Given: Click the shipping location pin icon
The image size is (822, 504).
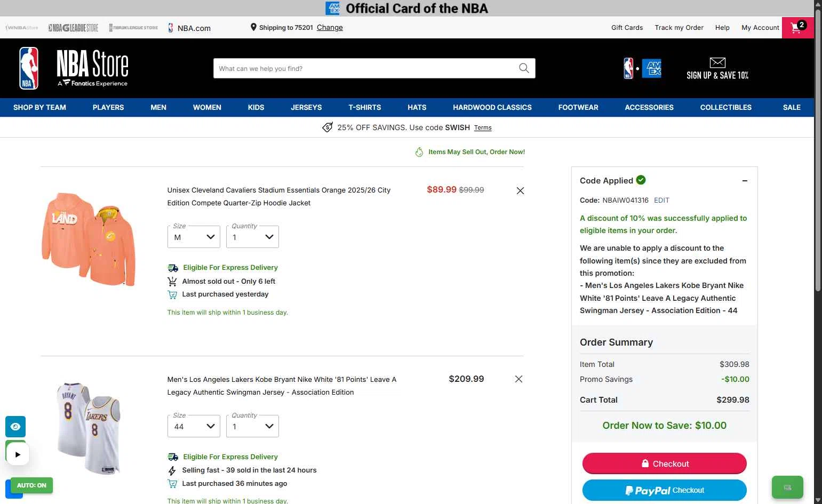Looking at the screenshot, I should pos(253,27).
